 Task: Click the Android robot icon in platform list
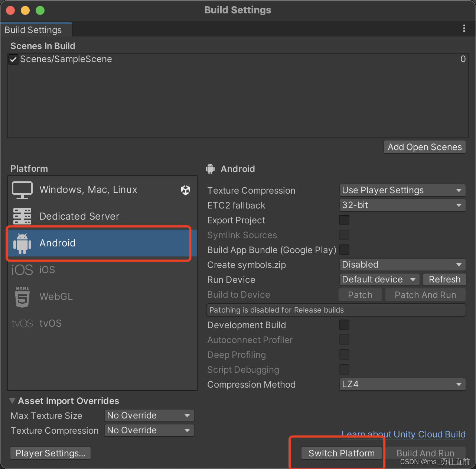(22, 244)
